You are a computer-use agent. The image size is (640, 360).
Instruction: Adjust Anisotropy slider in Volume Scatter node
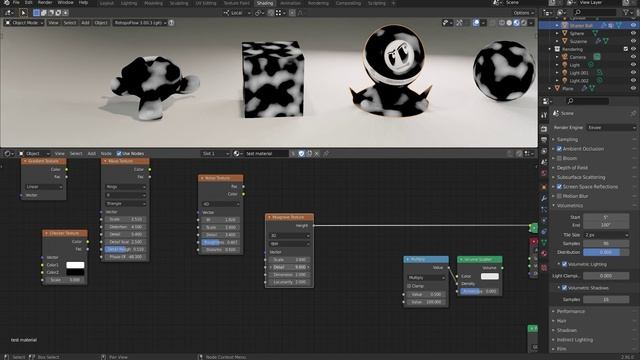click(x=480, y=291)
